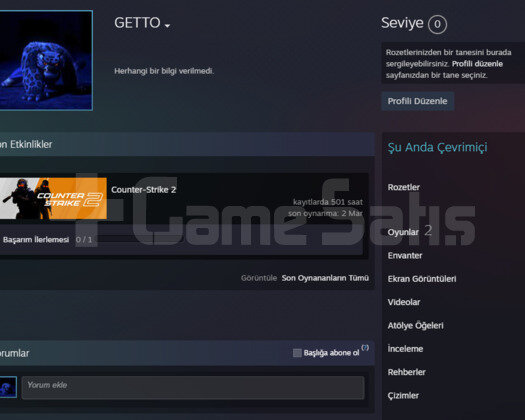The height and width of the screenshot is (420, 525).
Task: Click the Seviye label
Action: pos(402,23)
